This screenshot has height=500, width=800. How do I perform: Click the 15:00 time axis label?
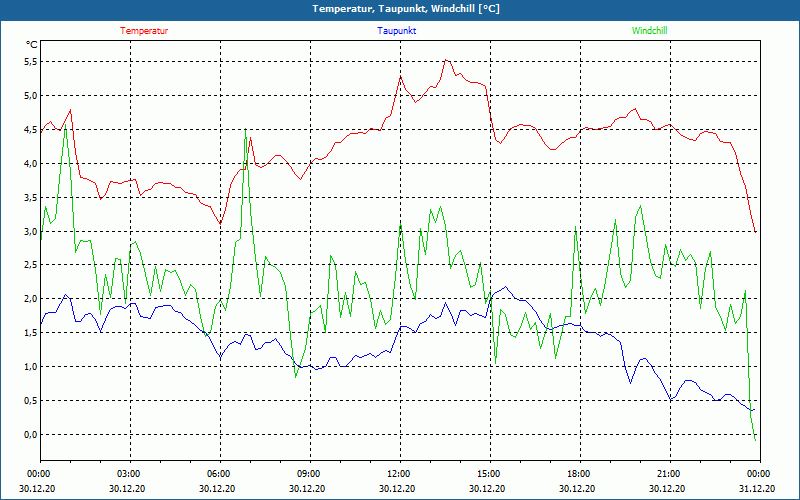click(x=488, y=474)
